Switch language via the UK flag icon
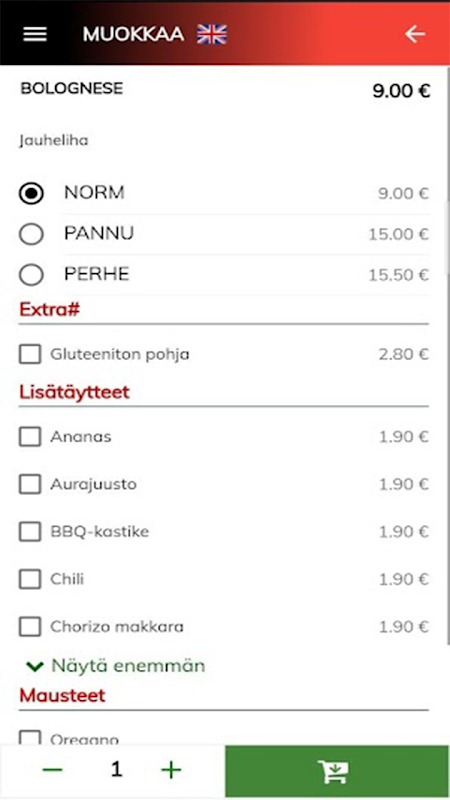Image resolution: width=450 pixels, height=800 pixels. tap(212, 34)
